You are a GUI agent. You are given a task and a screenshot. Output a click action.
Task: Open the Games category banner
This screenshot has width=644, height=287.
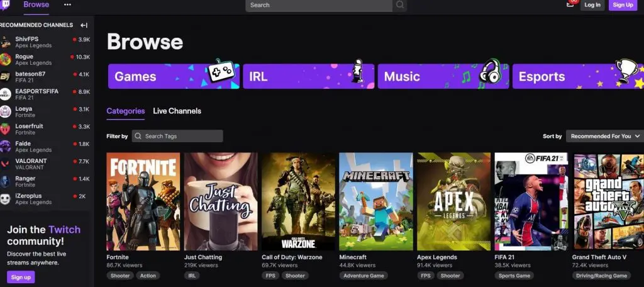[174, 77]
